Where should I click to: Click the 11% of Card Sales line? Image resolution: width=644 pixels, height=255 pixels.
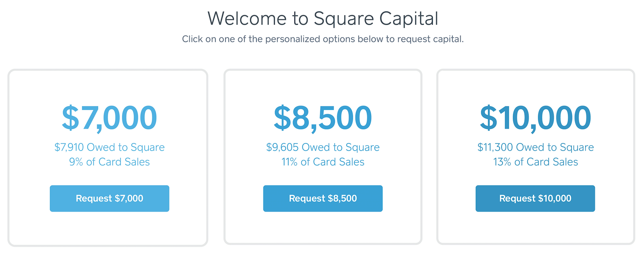323,162
